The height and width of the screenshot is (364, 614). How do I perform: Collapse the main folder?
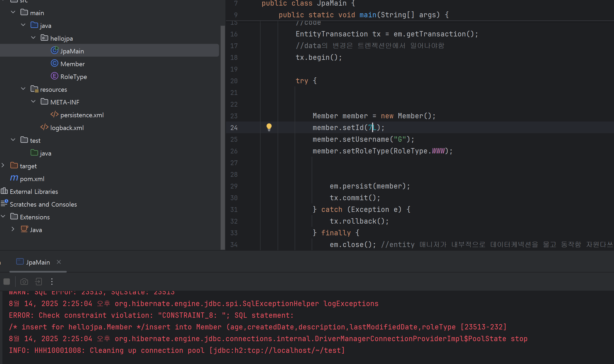(x=13, y=12)
